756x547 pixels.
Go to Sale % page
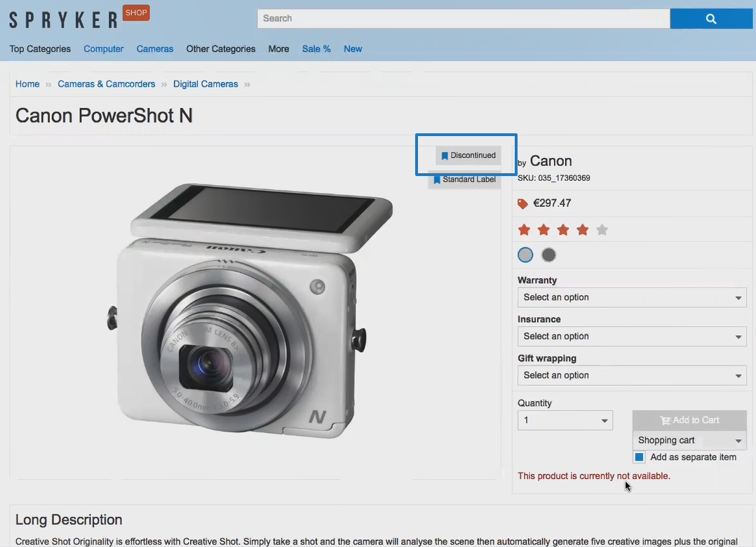click(316, 48)
